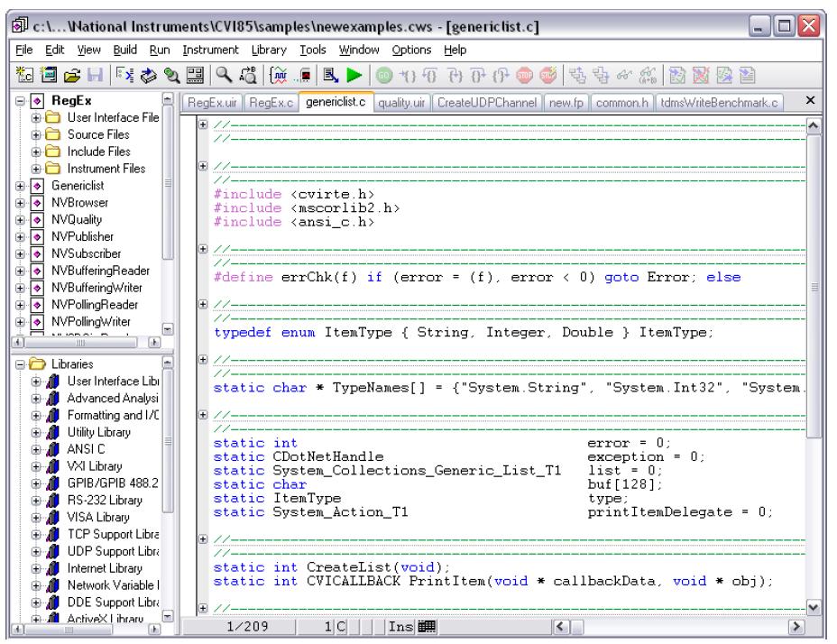Click the #include <mscorlib2.h> line

coord(307,207)
